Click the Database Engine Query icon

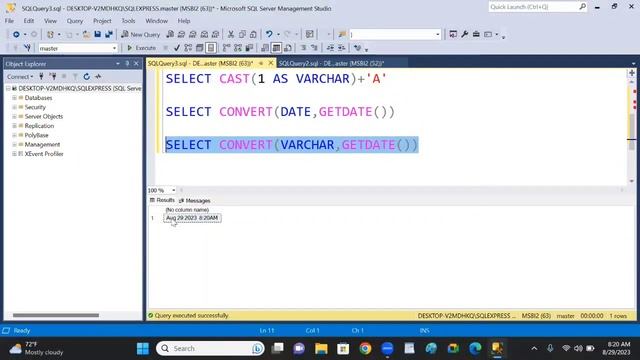click(170, 35)
